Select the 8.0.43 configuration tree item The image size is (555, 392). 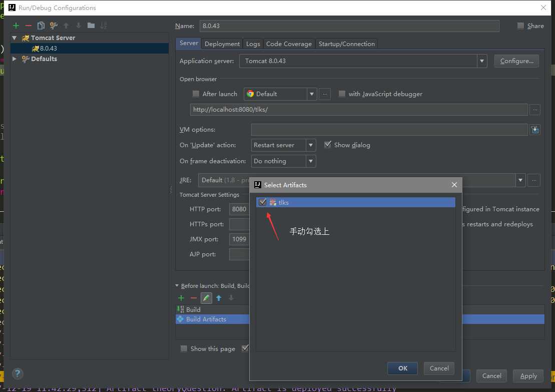click(90, 49)
